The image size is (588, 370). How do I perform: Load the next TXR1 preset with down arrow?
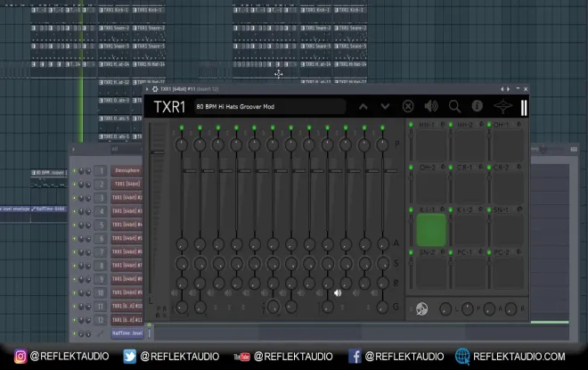385,107
